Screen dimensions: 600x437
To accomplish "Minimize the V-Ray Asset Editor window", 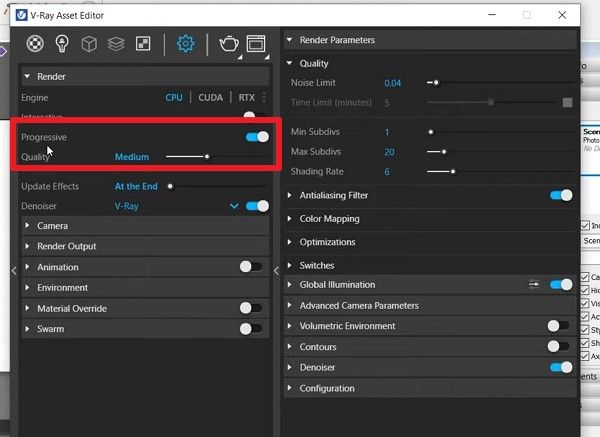I will [x=492, y=15].
